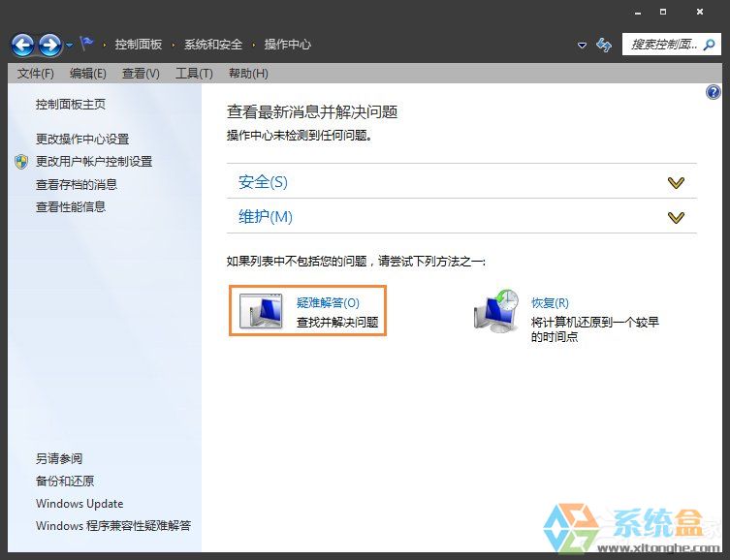Screen dimensions: 730x560
Task: Select 操作中心 in the breadcrumb path
Action: (288, 45)
